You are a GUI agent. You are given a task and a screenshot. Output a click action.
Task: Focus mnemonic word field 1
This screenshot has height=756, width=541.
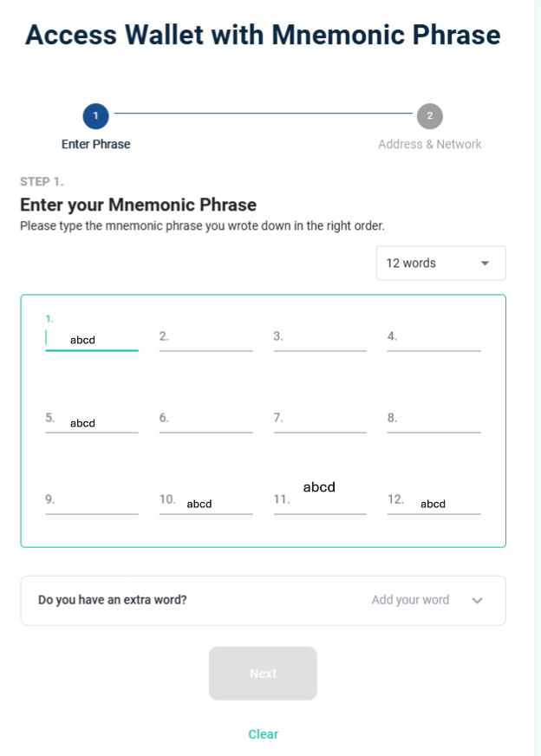coord(93,339)
